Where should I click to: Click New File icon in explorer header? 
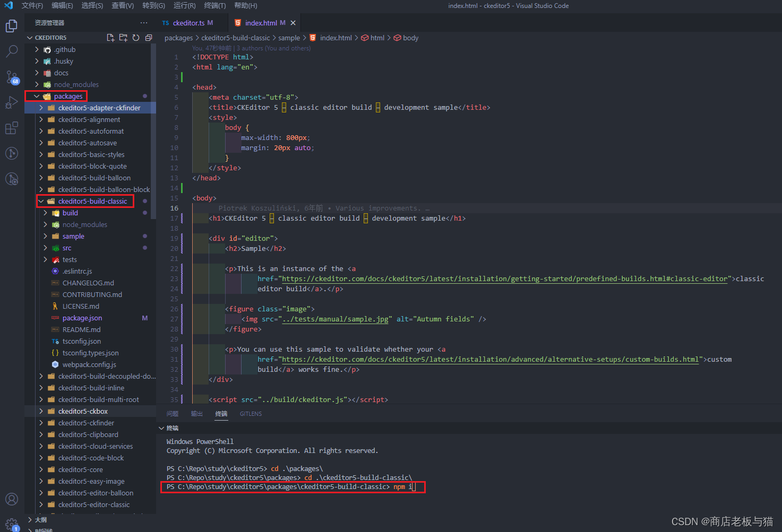(110, 38)
